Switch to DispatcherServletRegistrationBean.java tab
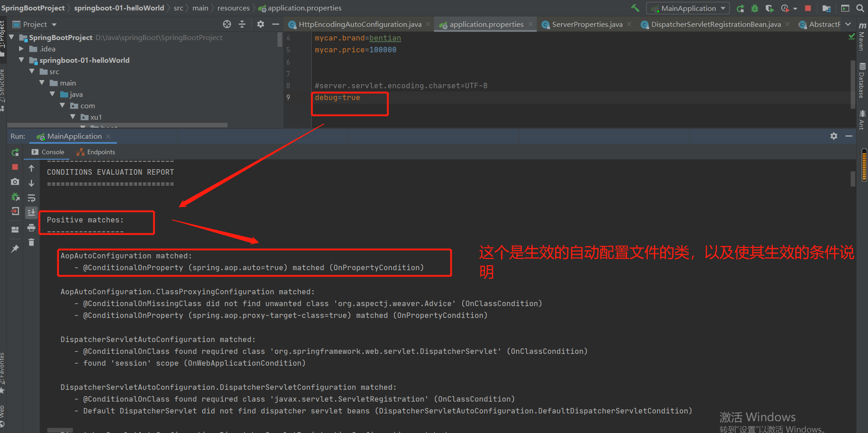This screenshot has width=868, height=433. 716,24
